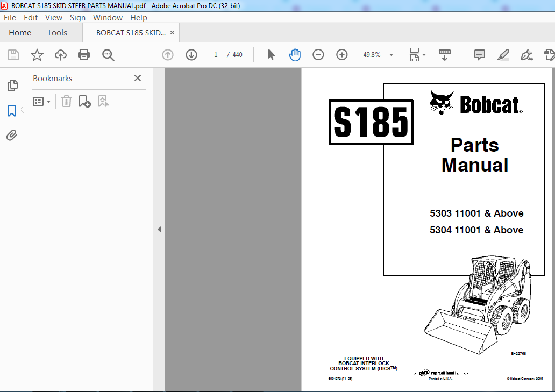Find current bookmark icon
This screenshot has height=392, width=555.
pos(103,102)
